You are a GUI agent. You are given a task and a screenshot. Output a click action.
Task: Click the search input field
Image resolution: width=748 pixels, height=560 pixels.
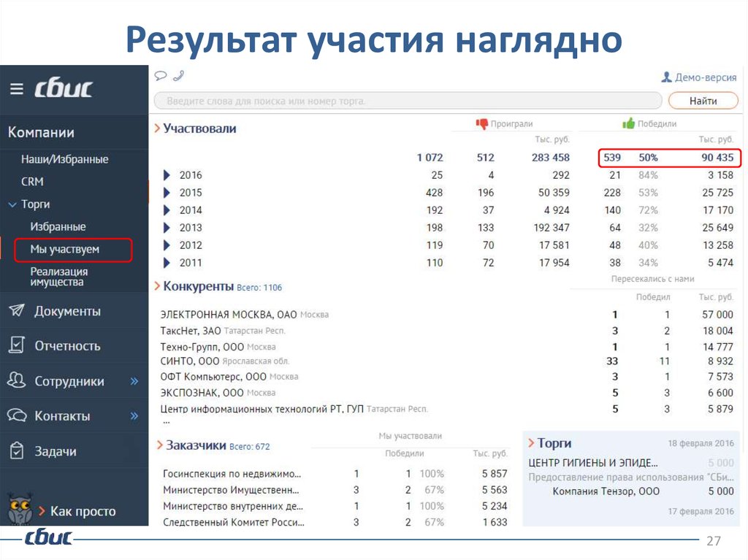[x=405, y=101]
